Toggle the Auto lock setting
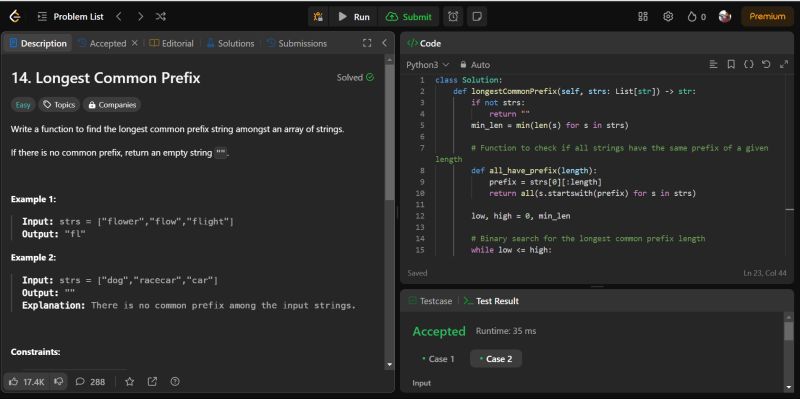800x399 pixels. [x=474, y=65]
